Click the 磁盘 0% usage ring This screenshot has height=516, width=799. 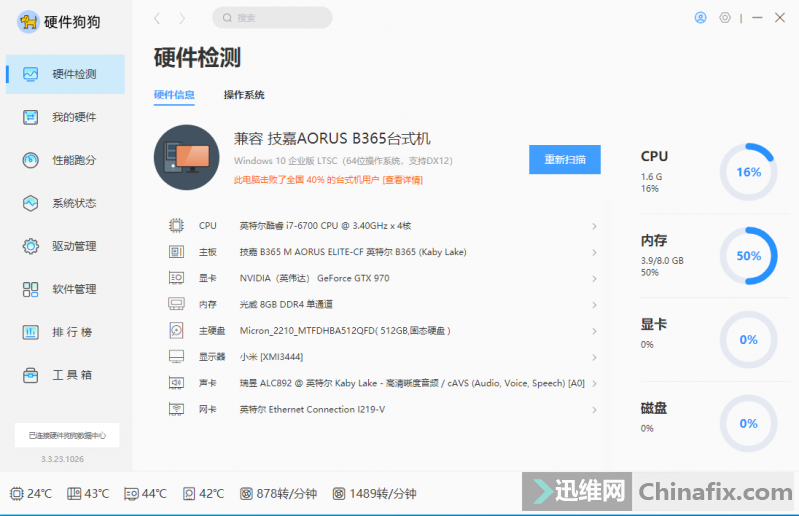(x=748, y=423)
